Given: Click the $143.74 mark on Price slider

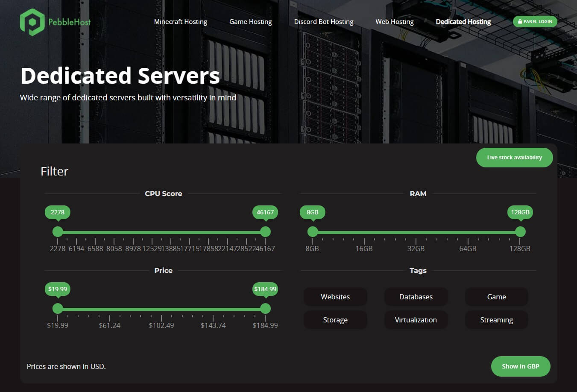Looking at the screenshot, I should 213,325.
